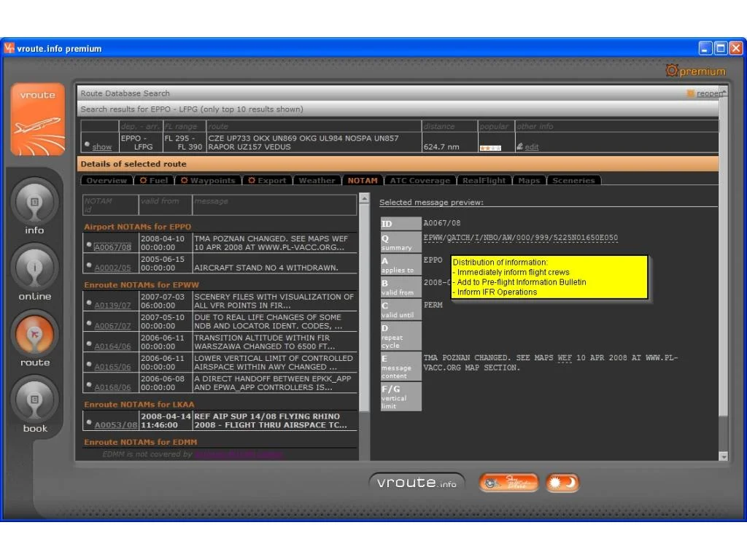Image resolution: width=747 pixels, height=560 pixels.
Task: Select radio bullet for NOTAM A0002/05
Action: [x=88, y=265]
